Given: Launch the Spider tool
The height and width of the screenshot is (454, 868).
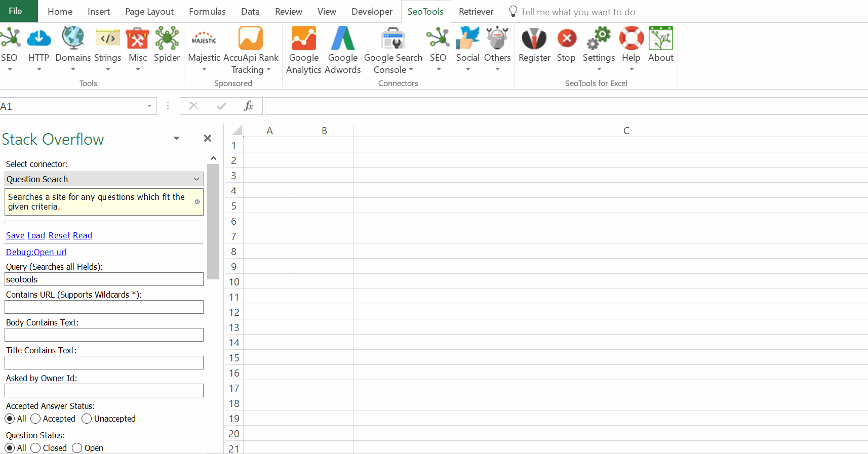Looking at the screenshot, I should click(167, 38).
